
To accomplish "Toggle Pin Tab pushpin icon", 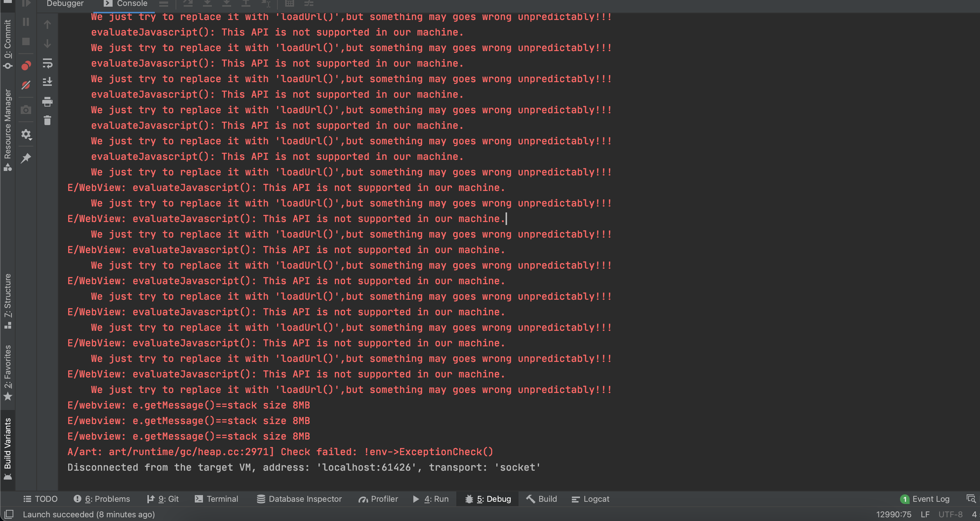I will (x=26, y=158).
